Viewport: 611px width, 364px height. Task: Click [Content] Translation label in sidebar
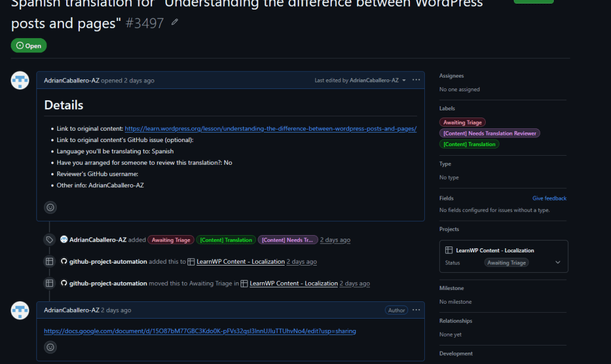coord(469,144)
